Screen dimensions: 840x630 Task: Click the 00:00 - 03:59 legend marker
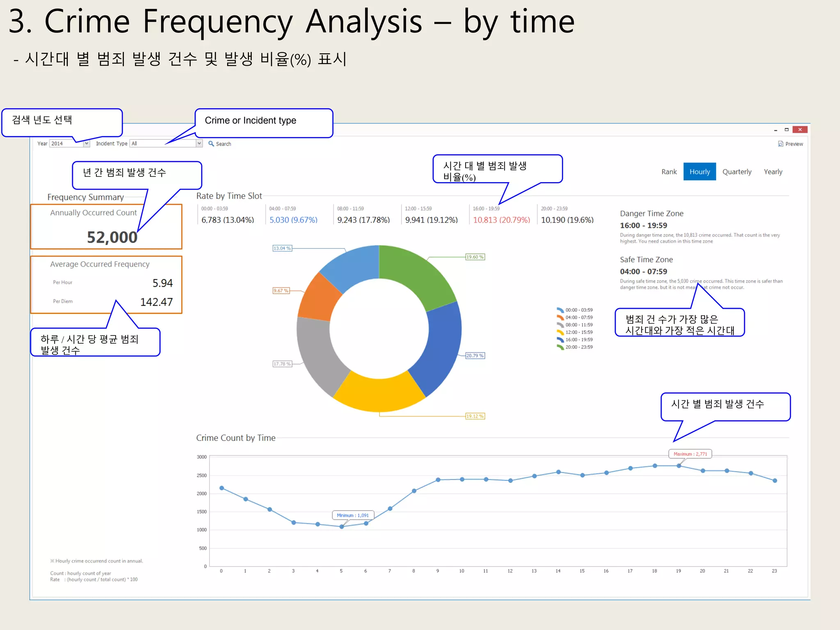560,310
